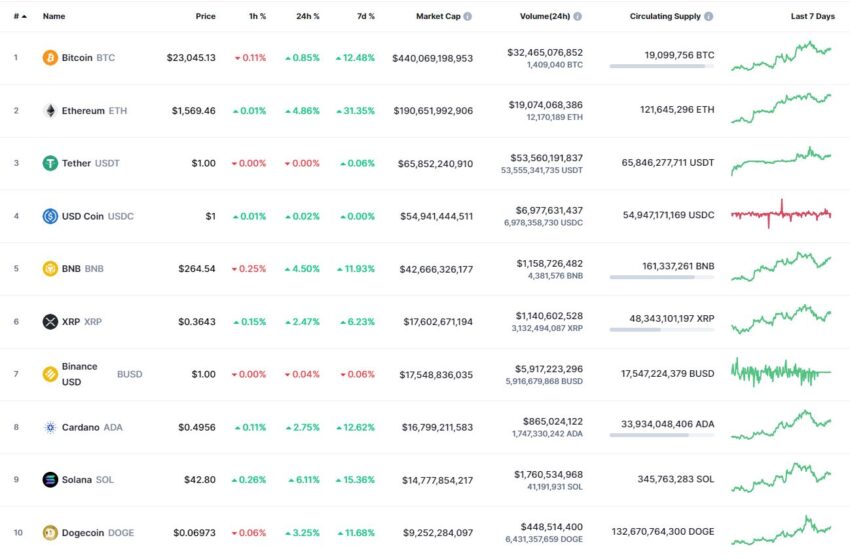This screenshot has height=559, width=850.
Task: Click the Solana logo icon
Action: pyautogui.click(x=50, y=480)
